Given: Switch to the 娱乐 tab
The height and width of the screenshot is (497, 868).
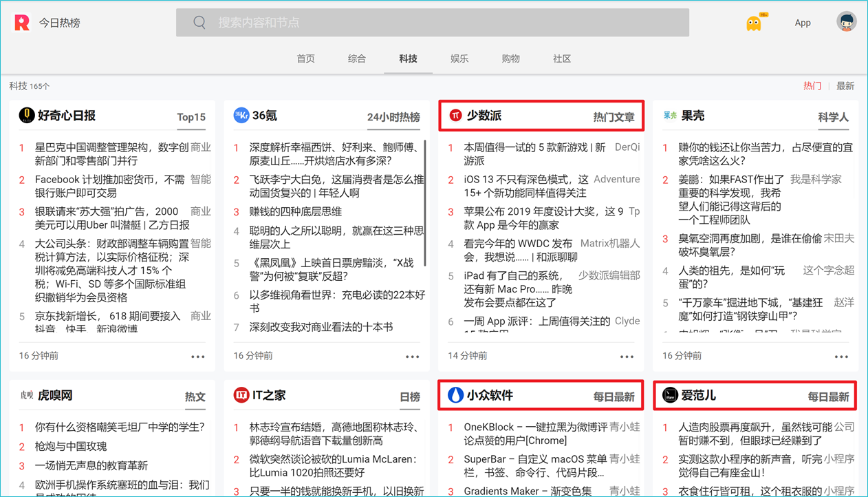Looking at the screenshot, I should point(459,59).
